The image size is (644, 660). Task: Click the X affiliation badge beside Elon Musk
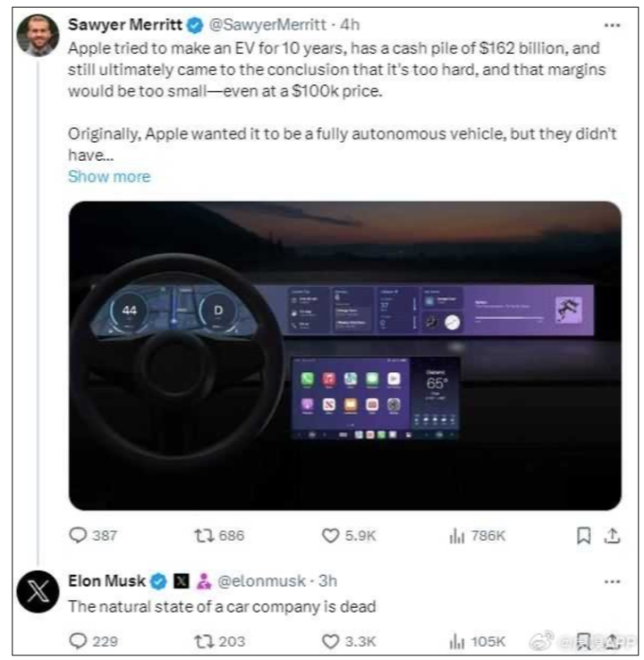[182, 581]
